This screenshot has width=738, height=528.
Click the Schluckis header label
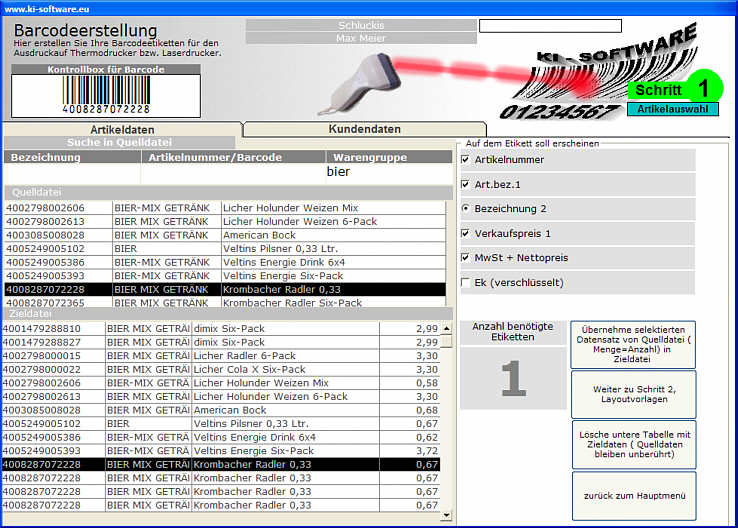[x=361, y=25]
